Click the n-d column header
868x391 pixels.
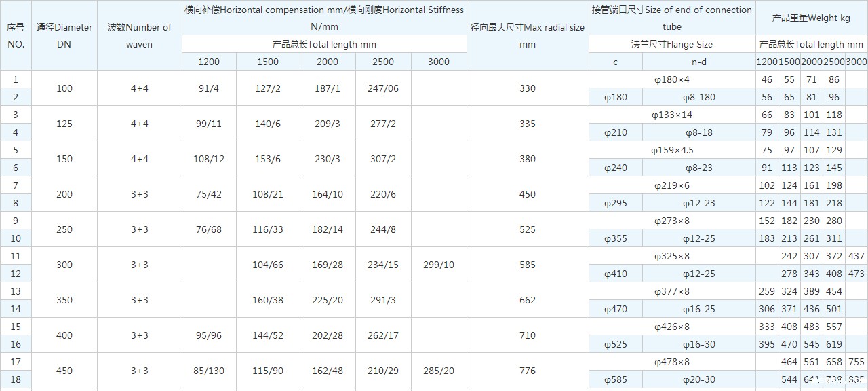point(698,62)
